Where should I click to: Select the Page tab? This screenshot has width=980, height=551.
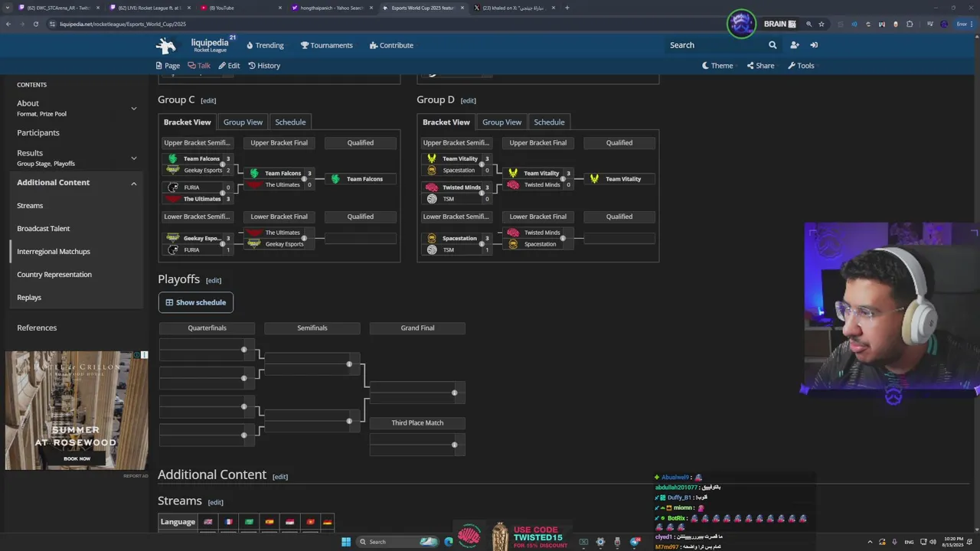pos(168,66)
